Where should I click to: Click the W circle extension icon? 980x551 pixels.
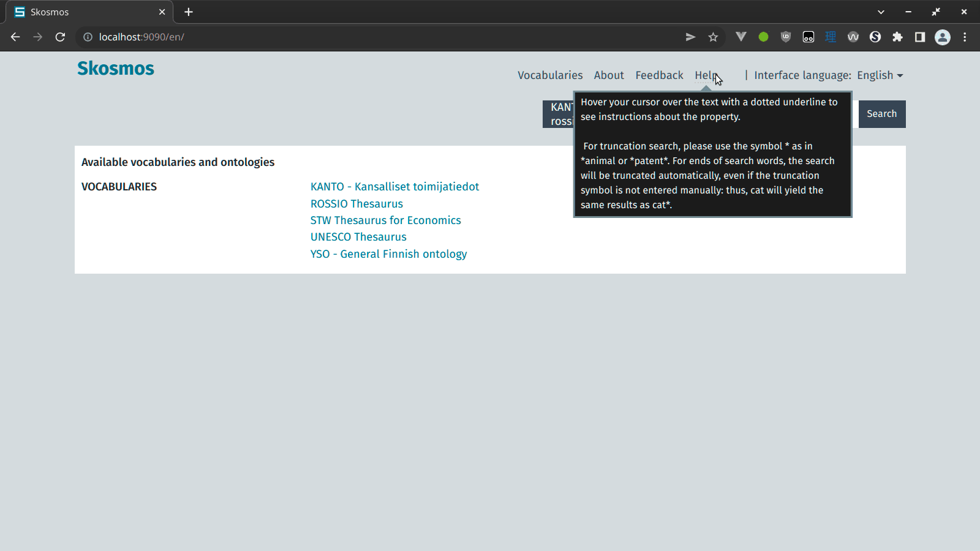[853, 37]
